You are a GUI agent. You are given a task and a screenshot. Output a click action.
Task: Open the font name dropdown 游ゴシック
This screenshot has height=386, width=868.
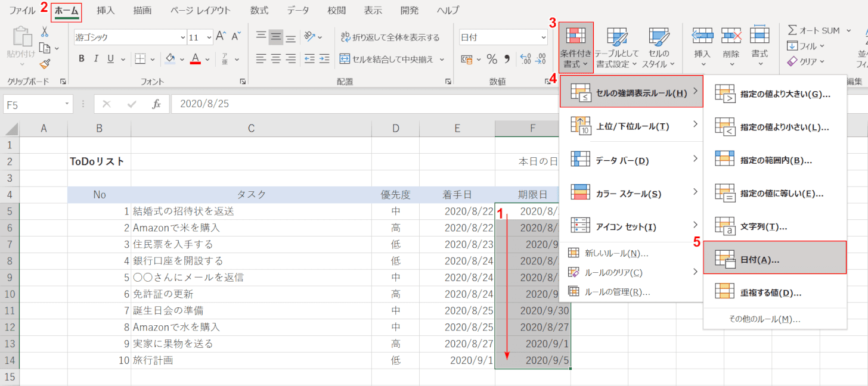[183, 37]
